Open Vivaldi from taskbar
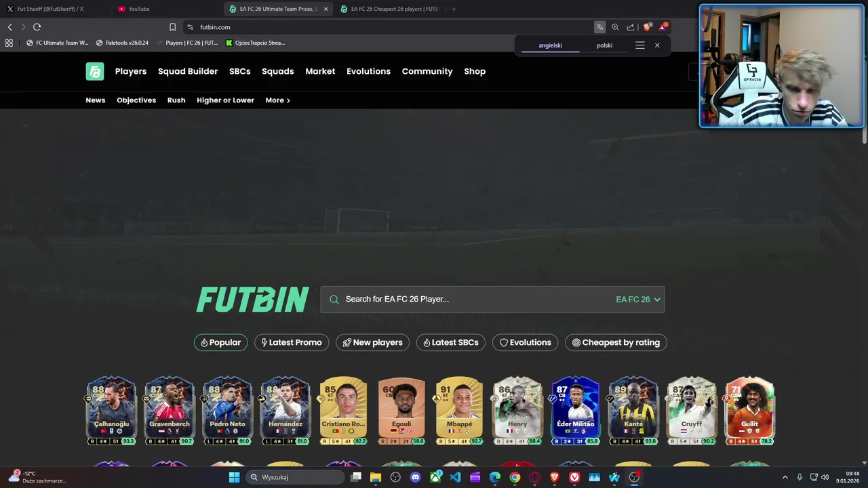868x488 pixels. pos(574,477)
